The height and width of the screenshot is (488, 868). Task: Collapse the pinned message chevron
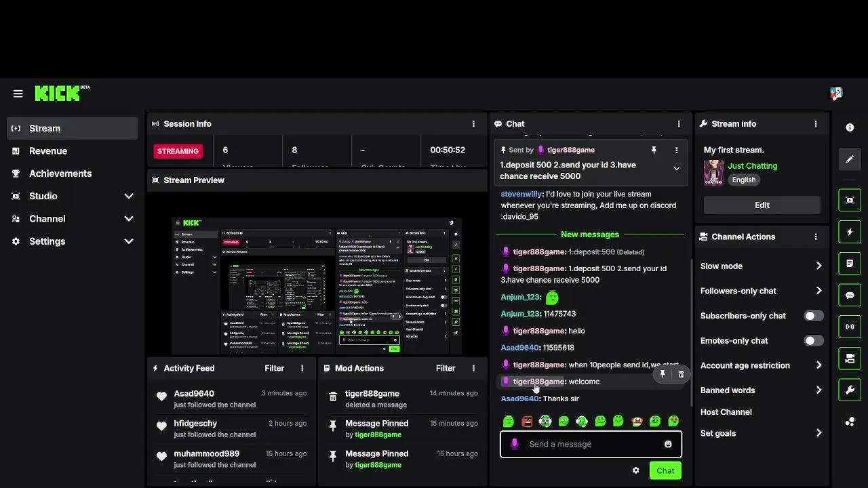(x=676, y=168)
